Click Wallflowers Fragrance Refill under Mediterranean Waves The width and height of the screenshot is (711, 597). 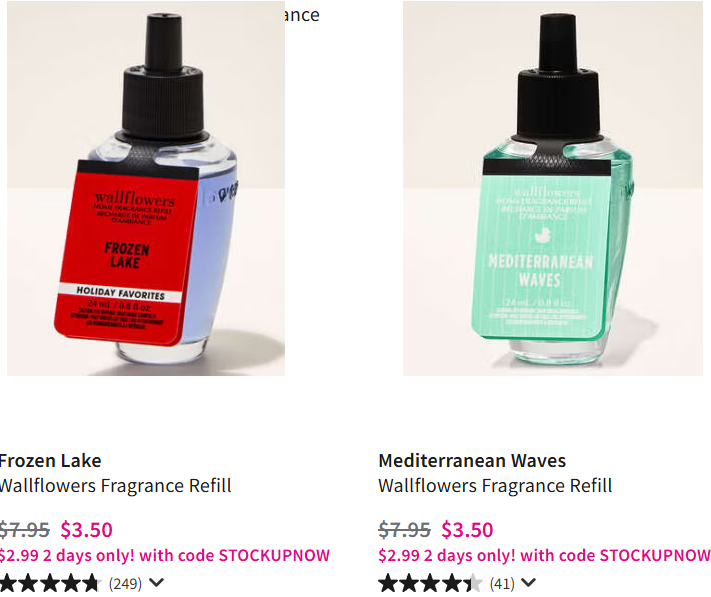(495, 485)
